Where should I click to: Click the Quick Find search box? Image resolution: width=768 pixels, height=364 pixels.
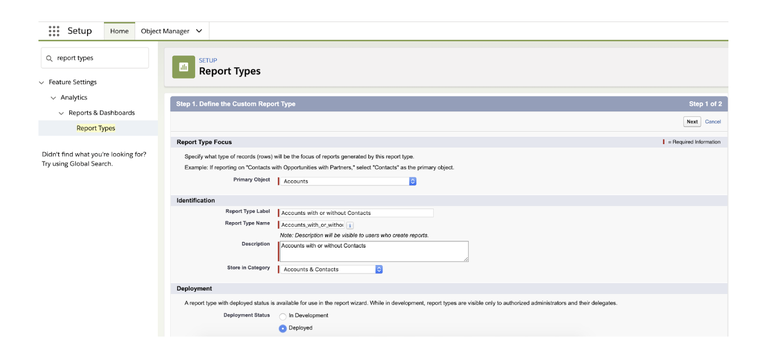coord(95,58)
